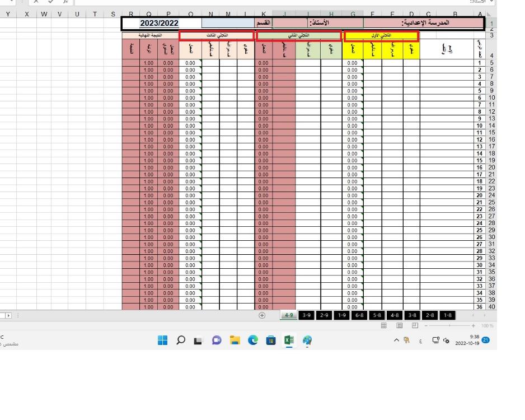Switch to the 3-9 sheet tab

point(306,315)
